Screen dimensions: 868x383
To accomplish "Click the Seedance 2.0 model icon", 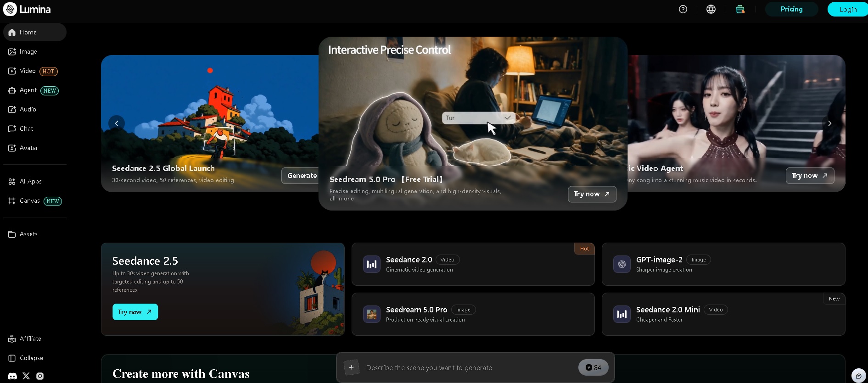I will (372, 264).
